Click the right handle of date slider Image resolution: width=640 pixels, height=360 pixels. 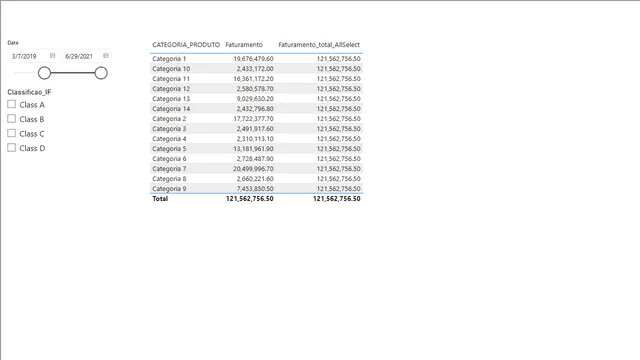point(101,73)
